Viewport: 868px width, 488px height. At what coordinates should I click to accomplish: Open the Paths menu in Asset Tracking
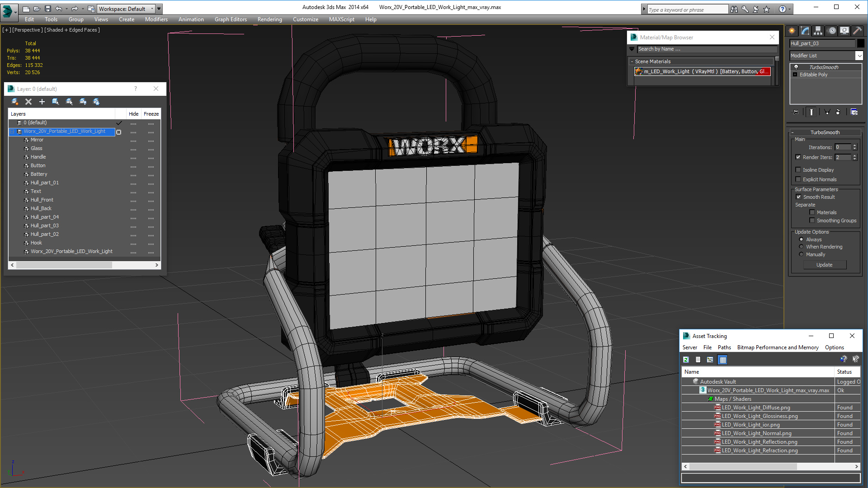click(x=724, y=347)
